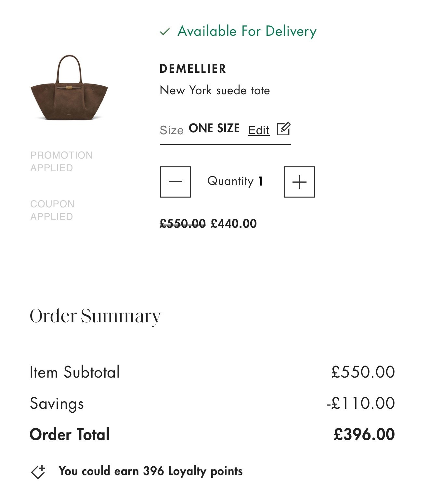This screenshot has height=504, width=429.
Task: Click the green delivery checkmark icon
Action: (x=165, y=32)
